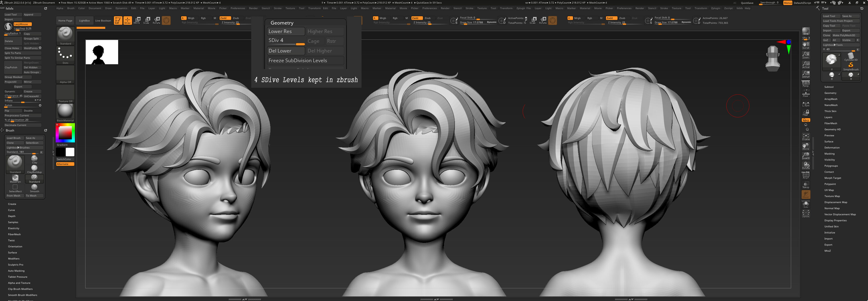Toggle L.Sym local symmetry

pos(806,103)
